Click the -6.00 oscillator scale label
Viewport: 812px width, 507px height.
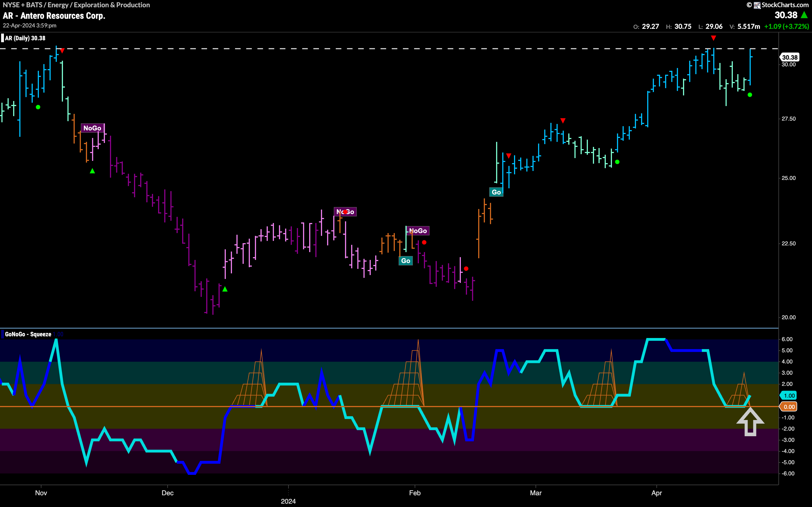(788, 473)
